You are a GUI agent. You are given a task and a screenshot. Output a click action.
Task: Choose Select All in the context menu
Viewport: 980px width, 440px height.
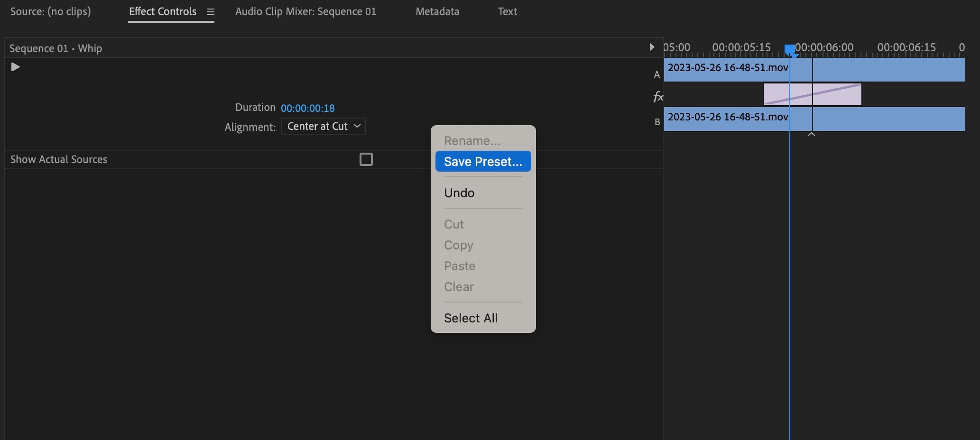tap(483, 318)
